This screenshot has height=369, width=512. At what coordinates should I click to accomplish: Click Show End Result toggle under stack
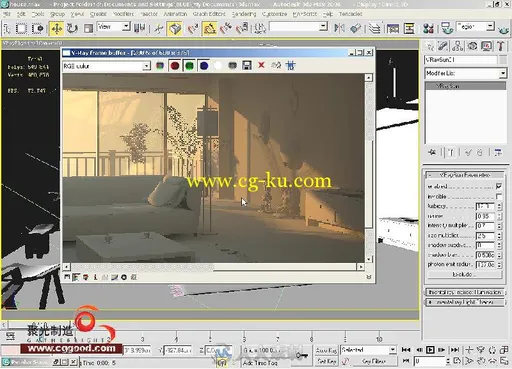pos(451,153)
